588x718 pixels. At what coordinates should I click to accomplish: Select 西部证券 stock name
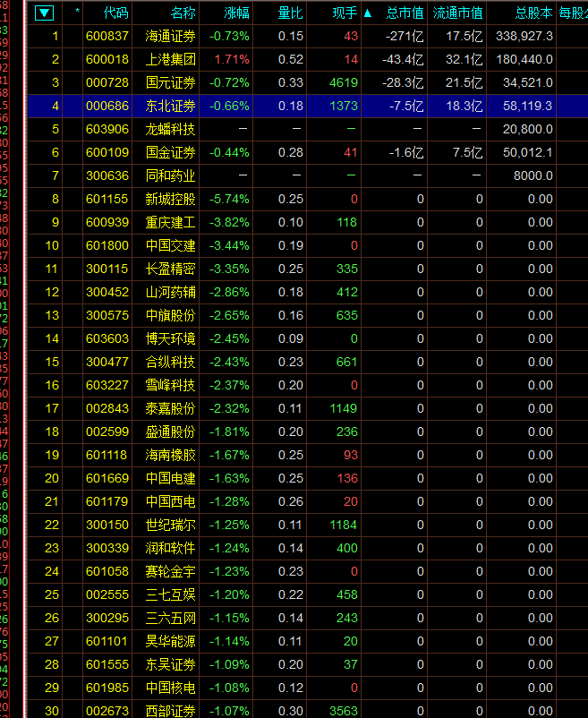[170, 711]
